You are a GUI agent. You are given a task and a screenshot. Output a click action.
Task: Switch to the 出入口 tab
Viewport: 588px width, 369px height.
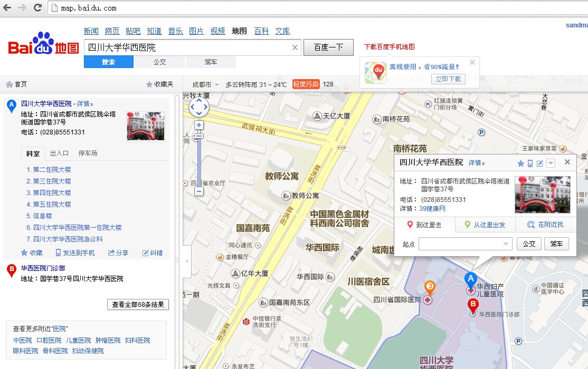[x=59, y=153]
